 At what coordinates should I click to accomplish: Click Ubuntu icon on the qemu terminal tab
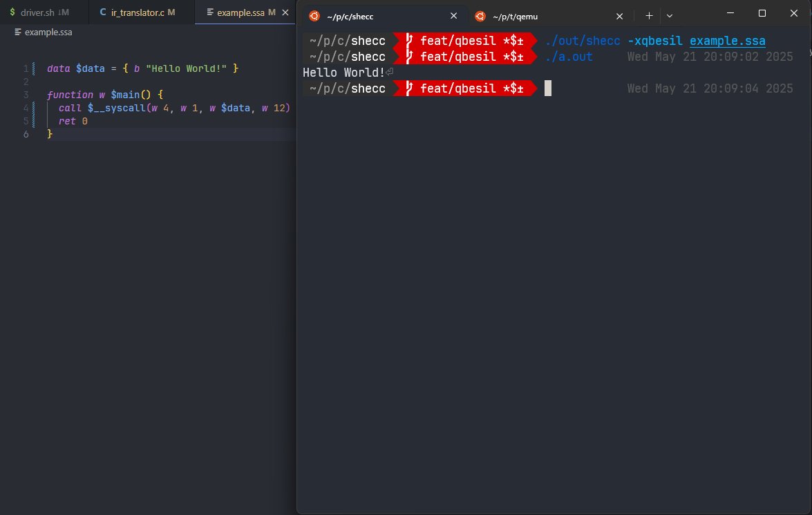480,16
